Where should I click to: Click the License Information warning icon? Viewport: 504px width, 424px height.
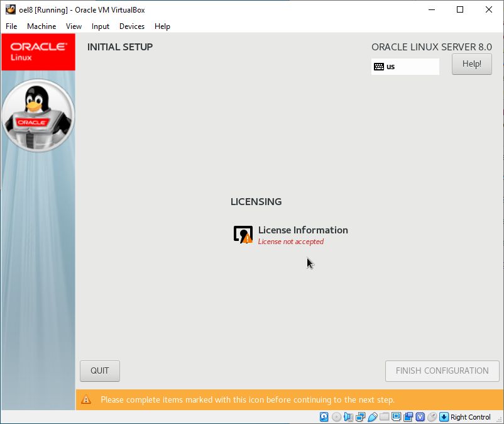[x=243, y=235]
